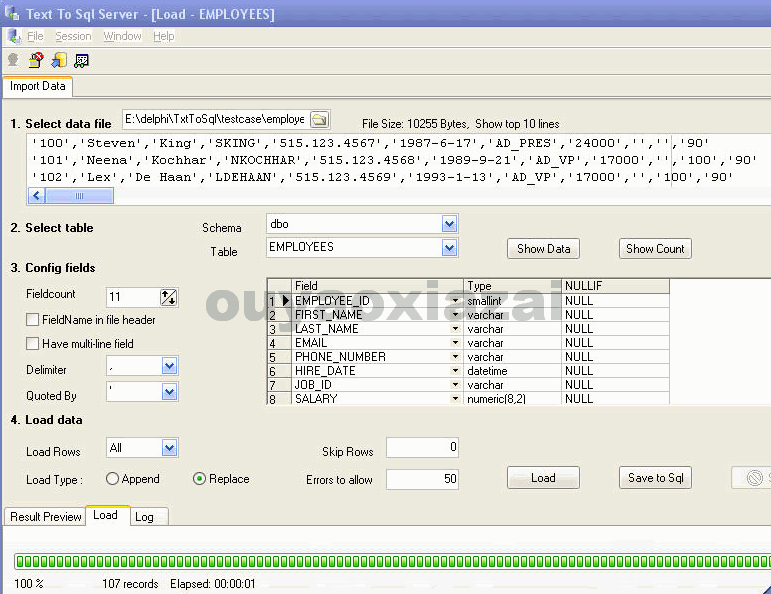Click the Show Data button
Screen dimensions: 771x594
543,249
